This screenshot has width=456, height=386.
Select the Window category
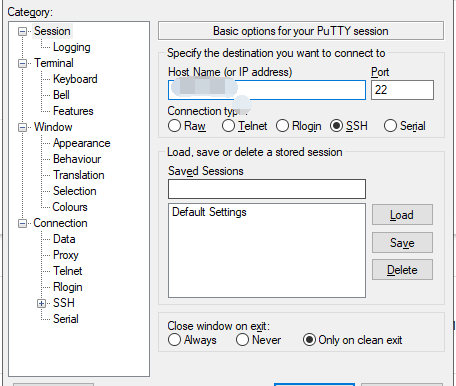pyautogui.click(x=53, y=127)
